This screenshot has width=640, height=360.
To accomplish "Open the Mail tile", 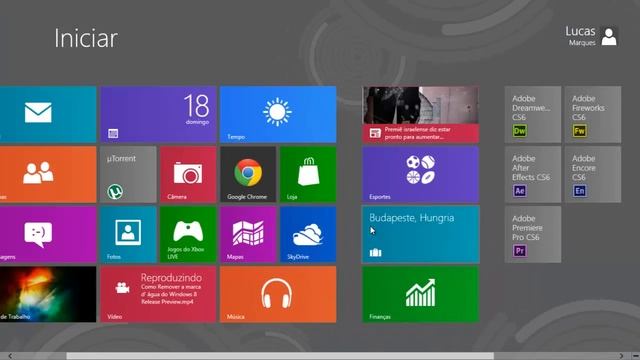I will [48, 114].
